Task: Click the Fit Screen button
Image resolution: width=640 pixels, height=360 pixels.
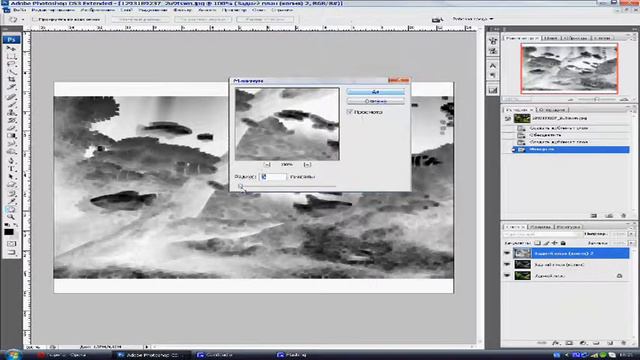Action: [x=203, y=19]
